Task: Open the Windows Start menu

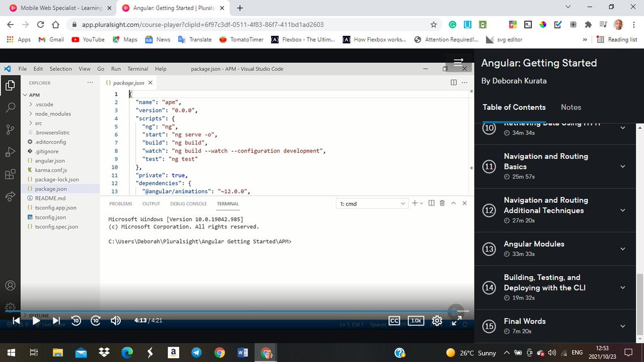Action: (x=11, y=352)
